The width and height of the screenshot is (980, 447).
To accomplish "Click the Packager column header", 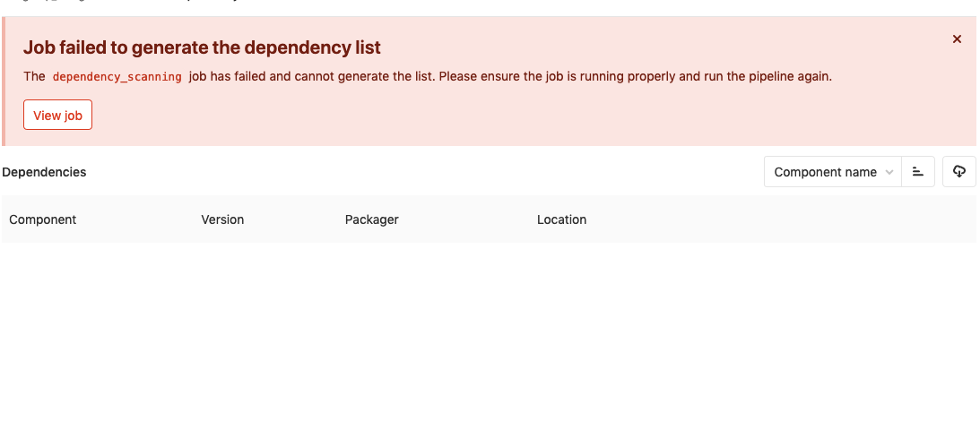I will click(371, 219).
